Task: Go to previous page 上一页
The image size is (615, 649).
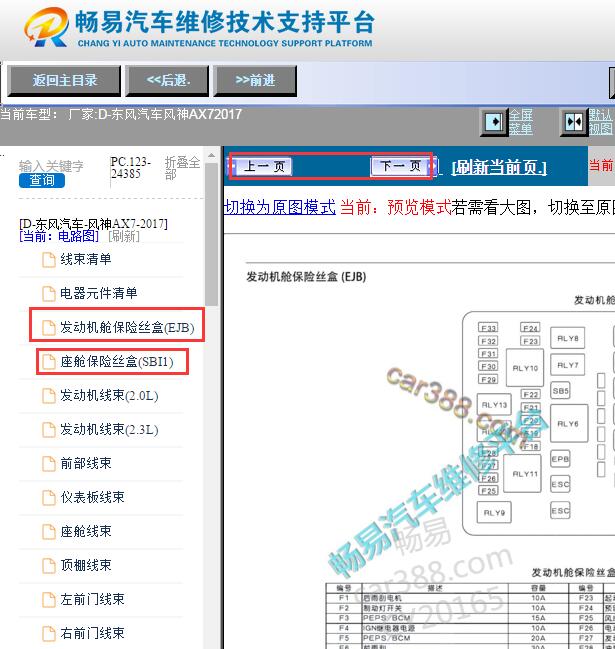Action: [264, 166]
